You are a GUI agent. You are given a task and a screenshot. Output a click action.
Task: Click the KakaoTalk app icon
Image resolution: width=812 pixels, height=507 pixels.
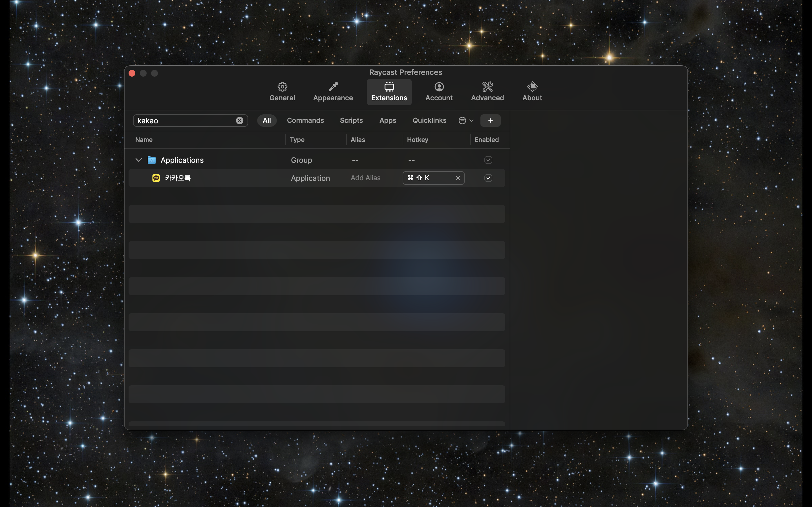(156, 178)
